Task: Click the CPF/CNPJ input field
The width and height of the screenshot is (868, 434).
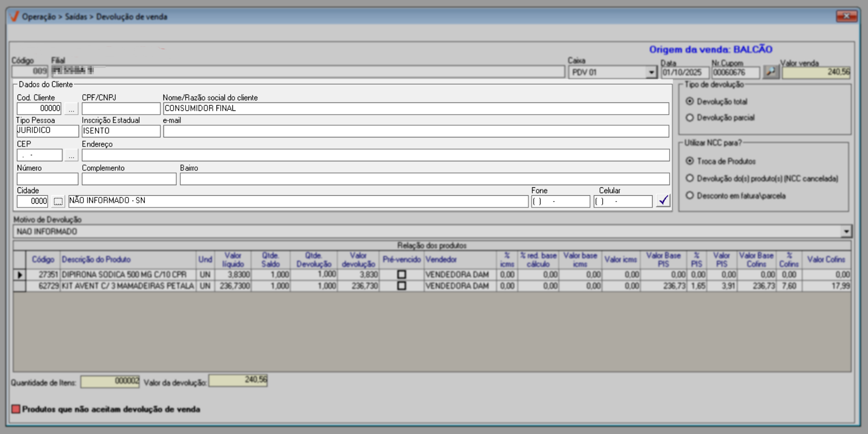Action: (x=121, y=109)
